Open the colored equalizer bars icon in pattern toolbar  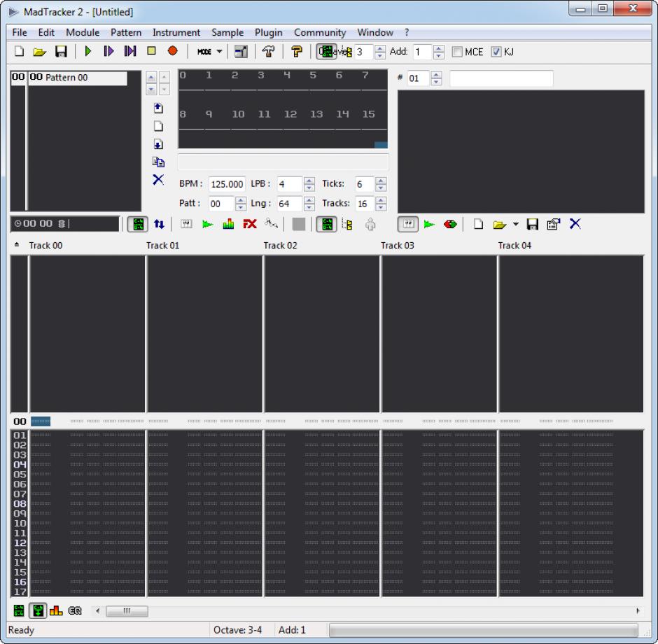click(x=228, y=224)
